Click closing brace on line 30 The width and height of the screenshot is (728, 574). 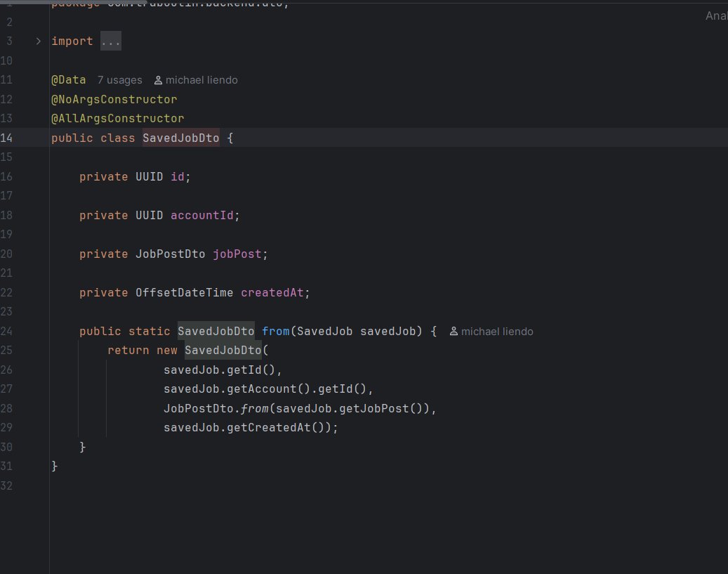click(x=83, y=447)
